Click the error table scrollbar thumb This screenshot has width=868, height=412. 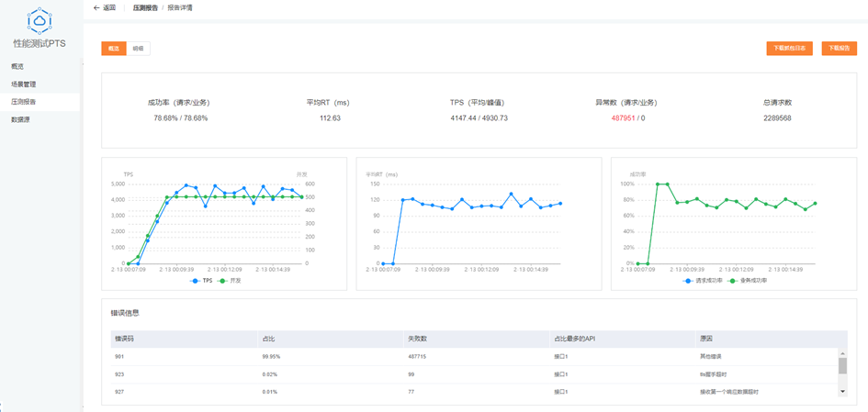[842, 365]
